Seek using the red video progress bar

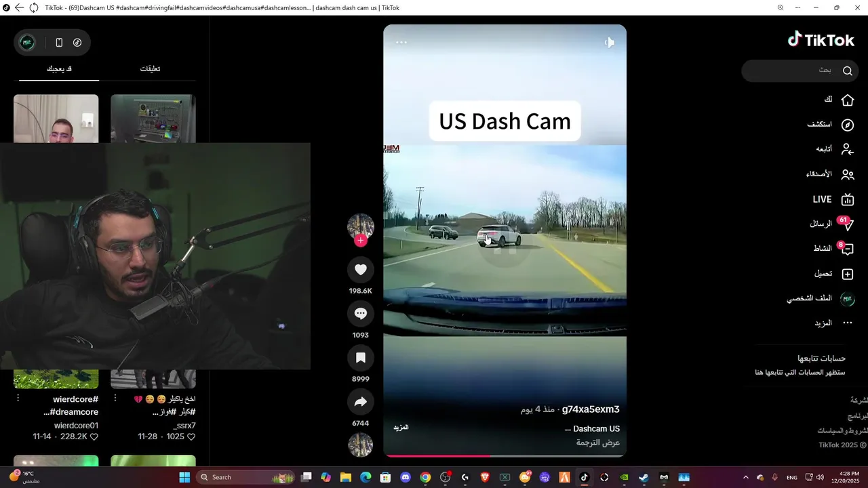[505, 455]
